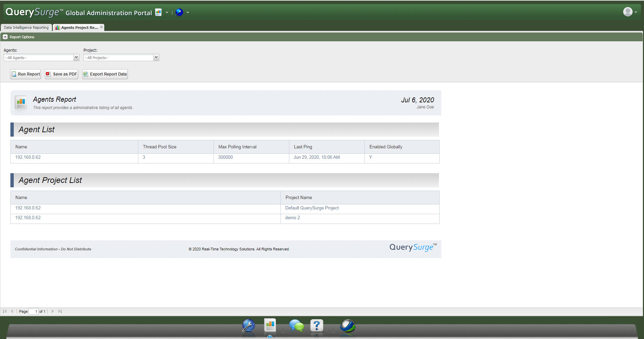The image size is (644, 339).
Task: Click 192.168.0.62 in the demo 2 row
Action: [x=28, y=218]
